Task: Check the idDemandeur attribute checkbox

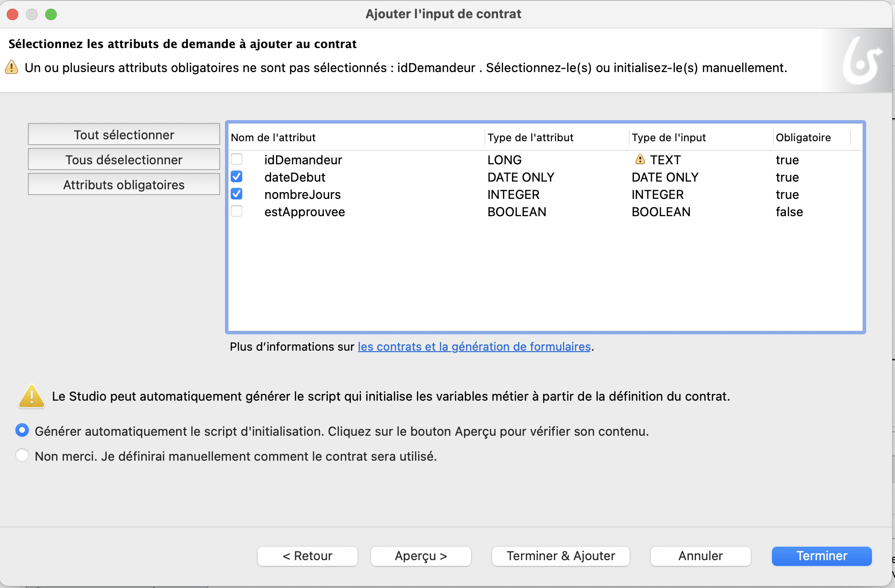Action: (x=236, y=159)
